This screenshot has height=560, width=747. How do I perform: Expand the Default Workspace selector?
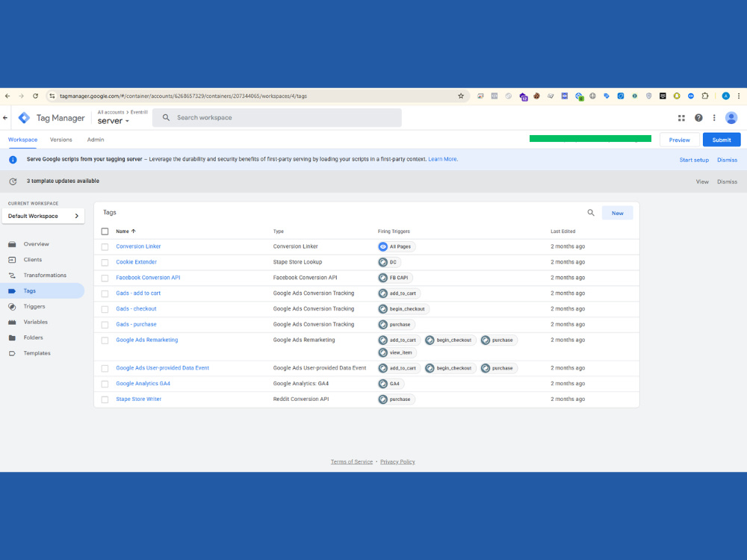point(43,217)
